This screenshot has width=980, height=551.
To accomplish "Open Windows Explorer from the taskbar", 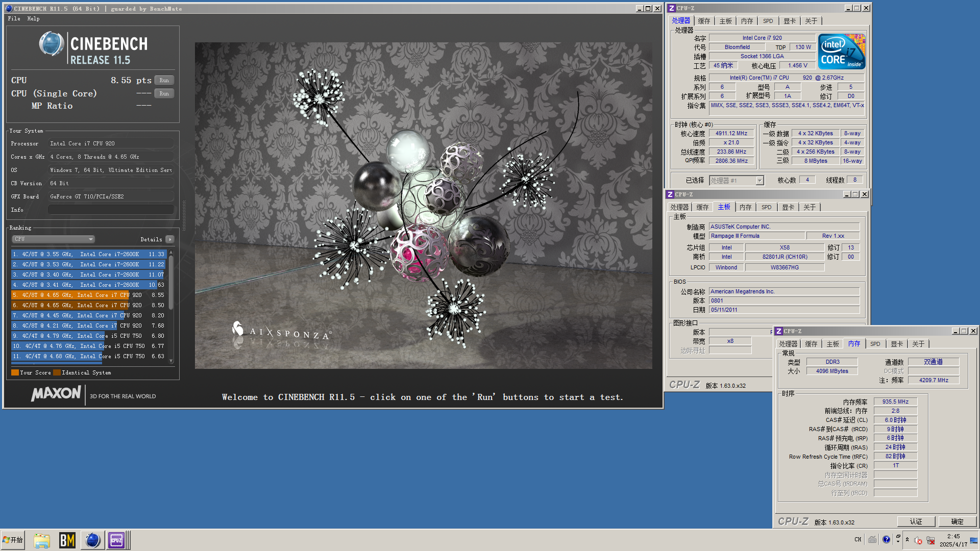I will tap(42, 540).
